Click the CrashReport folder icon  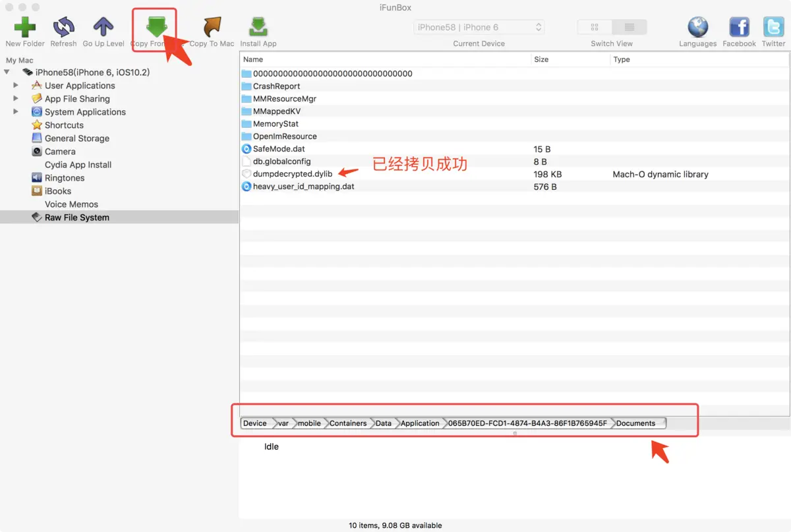[x=247, y=86]
